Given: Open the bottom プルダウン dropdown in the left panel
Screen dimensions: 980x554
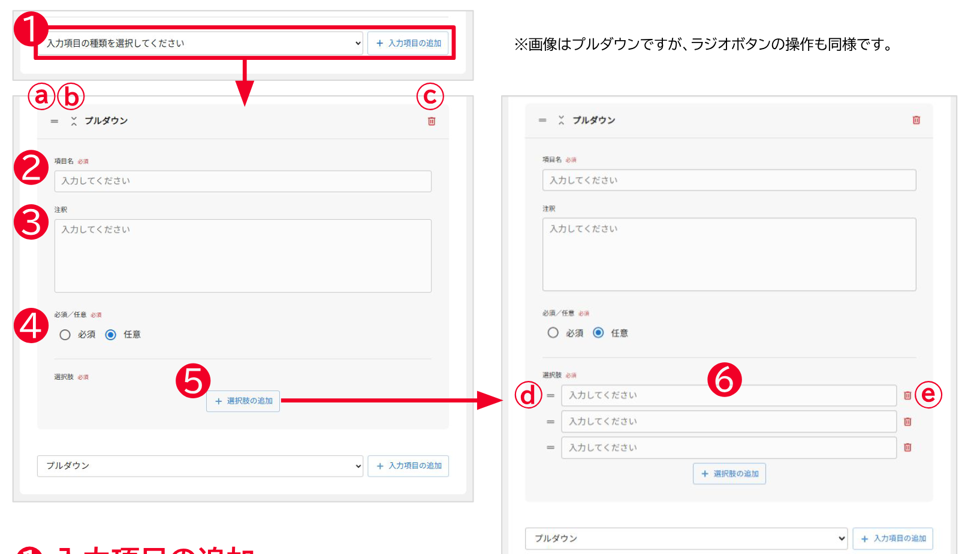Looking at the screenshot, I should point(200,466).
